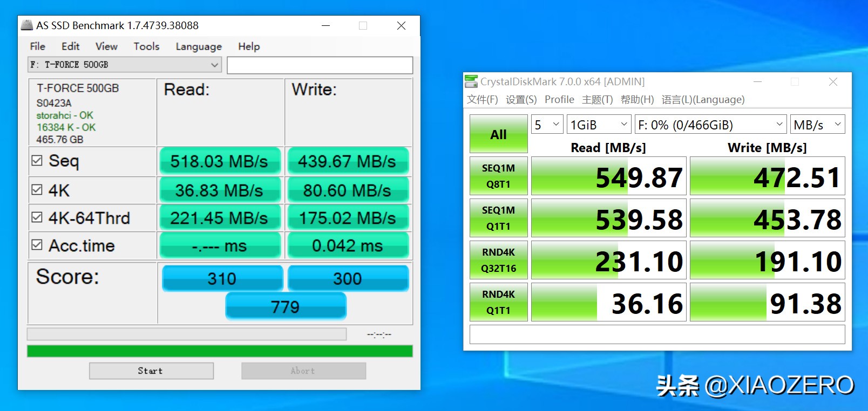Click the Abort button in AS SSD

click(303, 371)
